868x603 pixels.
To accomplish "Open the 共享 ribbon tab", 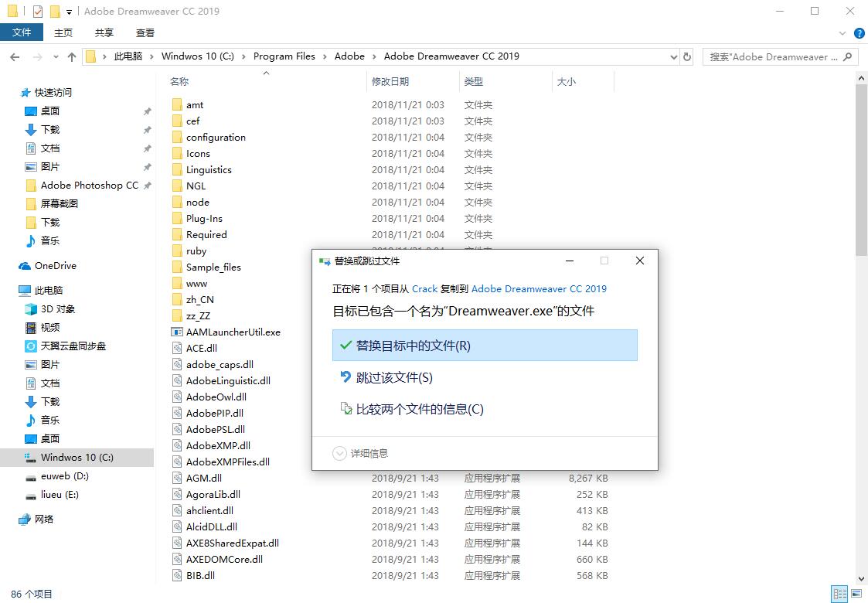I will [x=104, y=32].
